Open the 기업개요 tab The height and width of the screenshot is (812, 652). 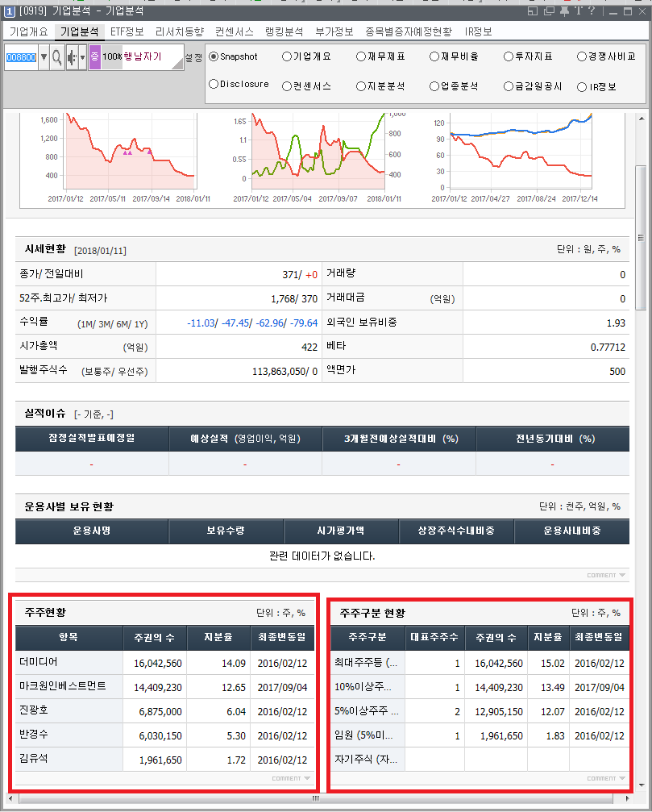click(28, 31)
